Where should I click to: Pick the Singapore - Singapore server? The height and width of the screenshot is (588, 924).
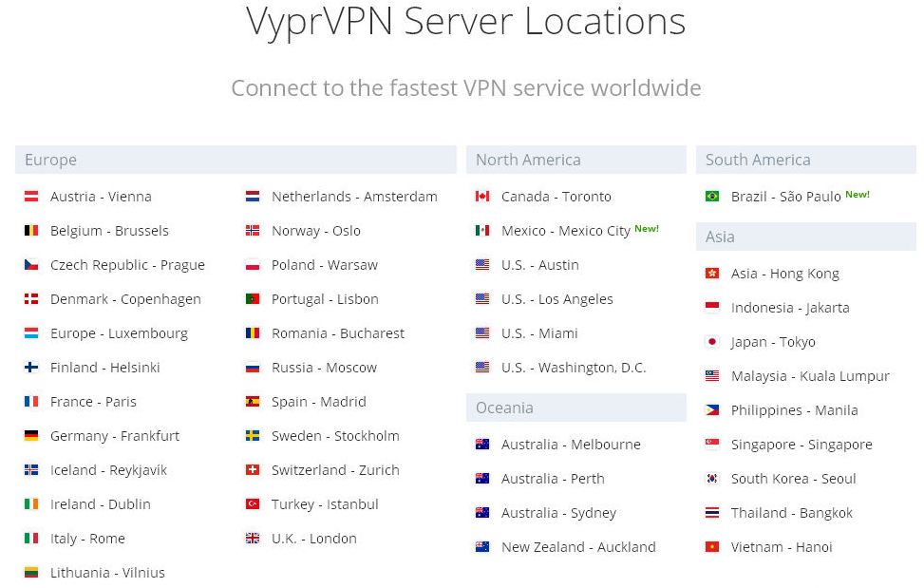(x=801, y=446)
